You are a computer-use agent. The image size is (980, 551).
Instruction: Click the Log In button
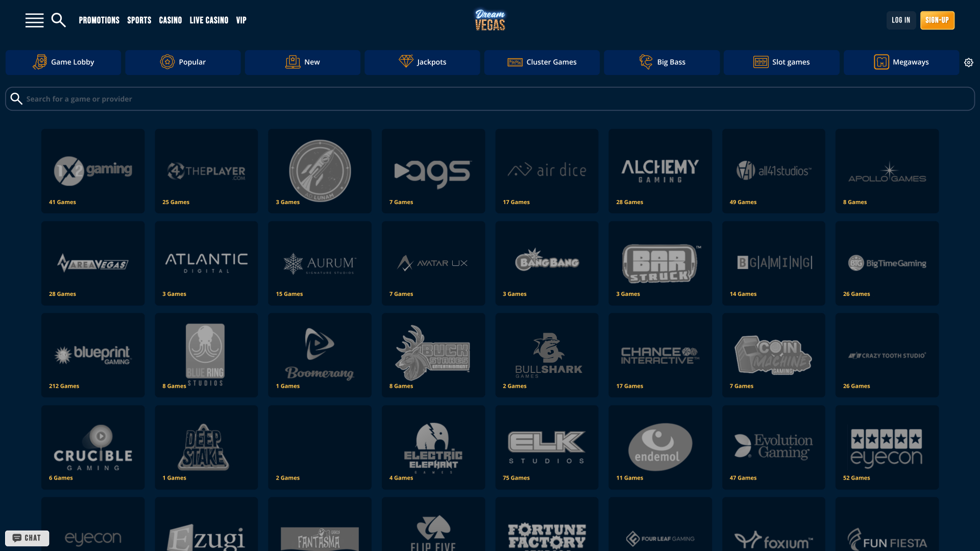click(x=900, y=20)
